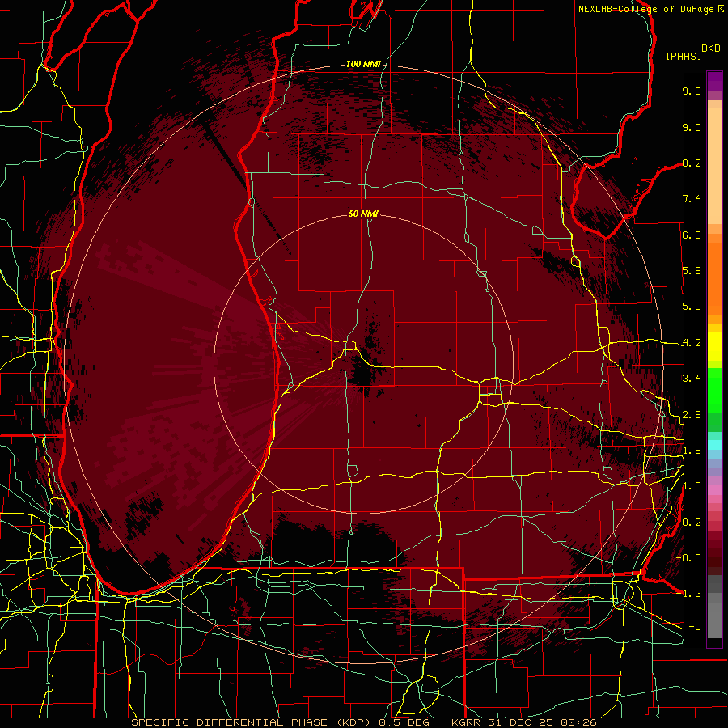Click the DKD label above color scale
Image resolution: width=728 pixels, height=728 pixels.
[711, 49]
